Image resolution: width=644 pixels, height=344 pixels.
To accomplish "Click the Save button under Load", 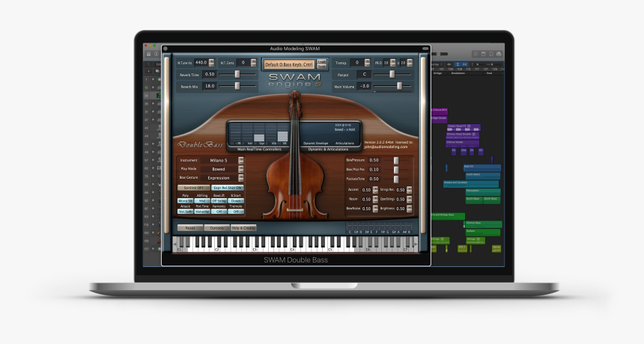I will [x=321, y=67].
